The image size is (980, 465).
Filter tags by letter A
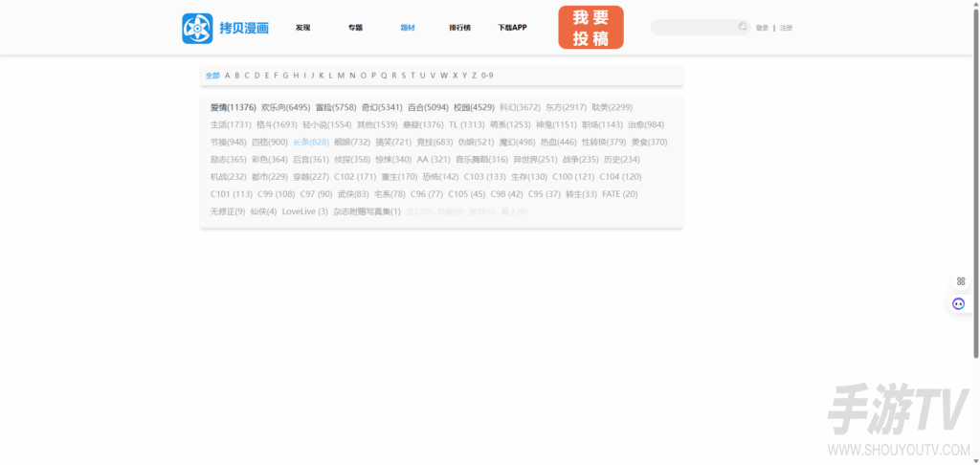tap(228, 76)
